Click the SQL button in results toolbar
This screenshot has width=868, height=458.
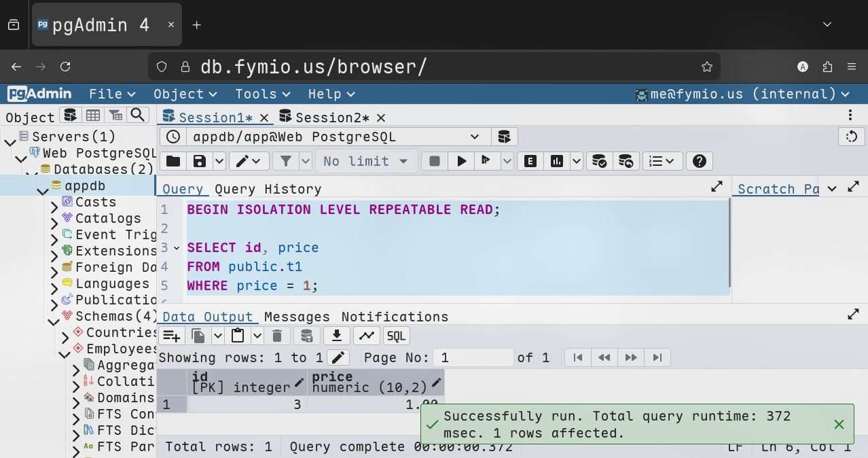(396, 336)
